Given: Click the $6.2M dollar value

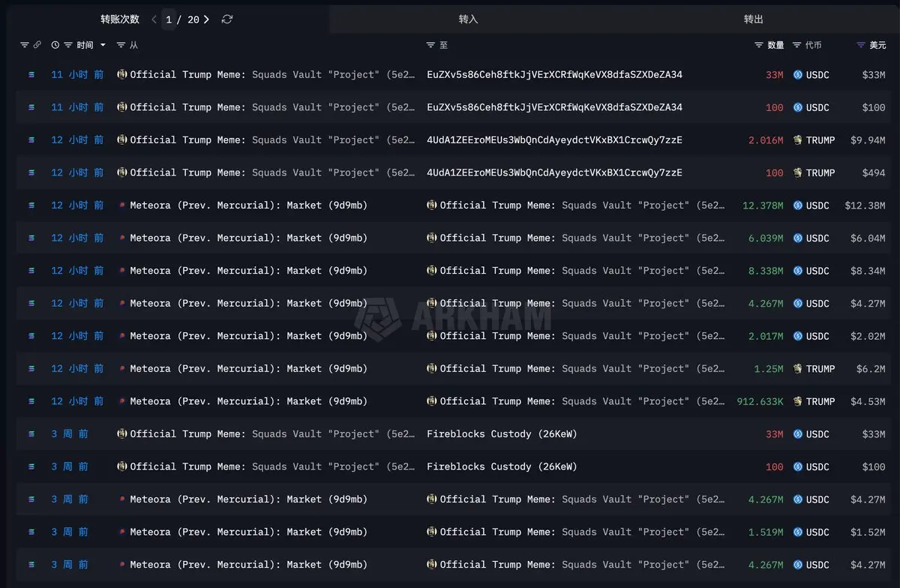Looking at the screenshot, I should click(x=871, y=368).
